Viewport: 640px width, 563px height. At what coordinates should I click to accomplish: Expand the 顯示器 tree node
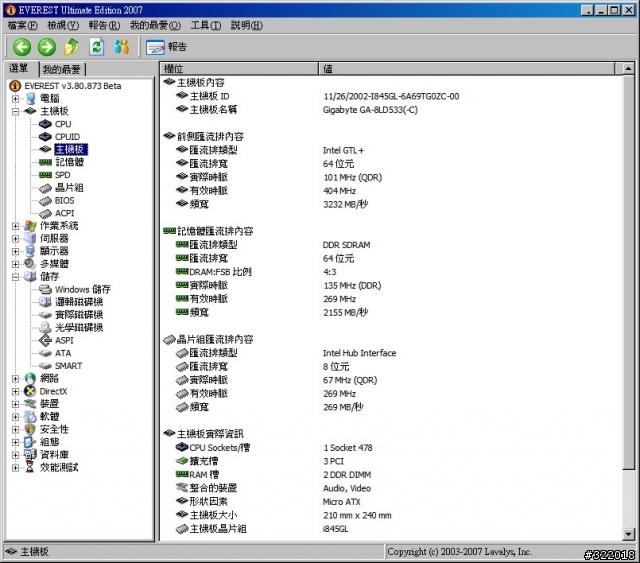pyautogui.click(x=16, y=251)
